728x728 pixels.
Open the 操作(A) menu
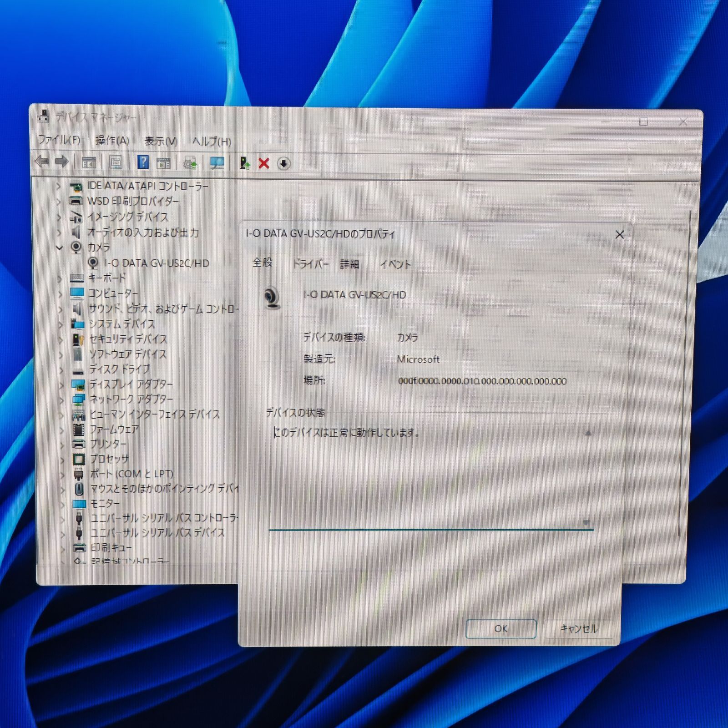coord(112,140)
